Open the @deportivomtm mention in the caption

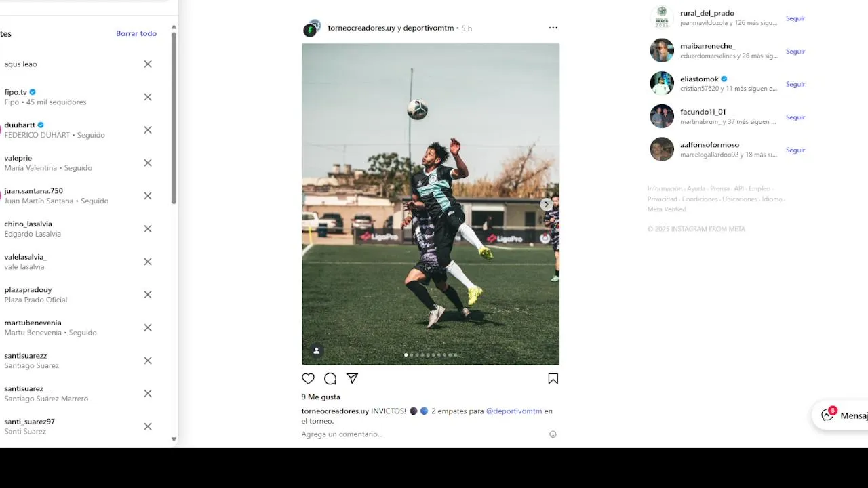pyautogui.click(x=514, y=411)
